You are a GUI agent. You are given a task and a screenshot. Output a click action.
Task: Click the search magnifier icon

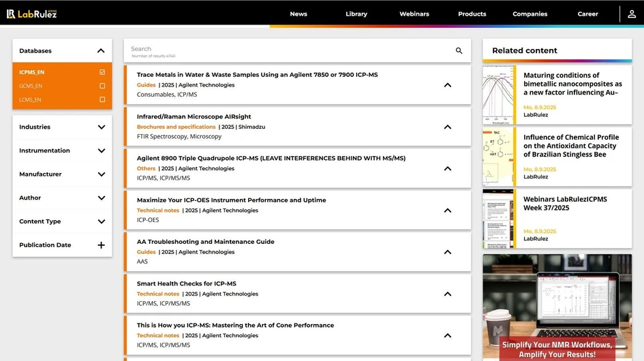[459, 51]
